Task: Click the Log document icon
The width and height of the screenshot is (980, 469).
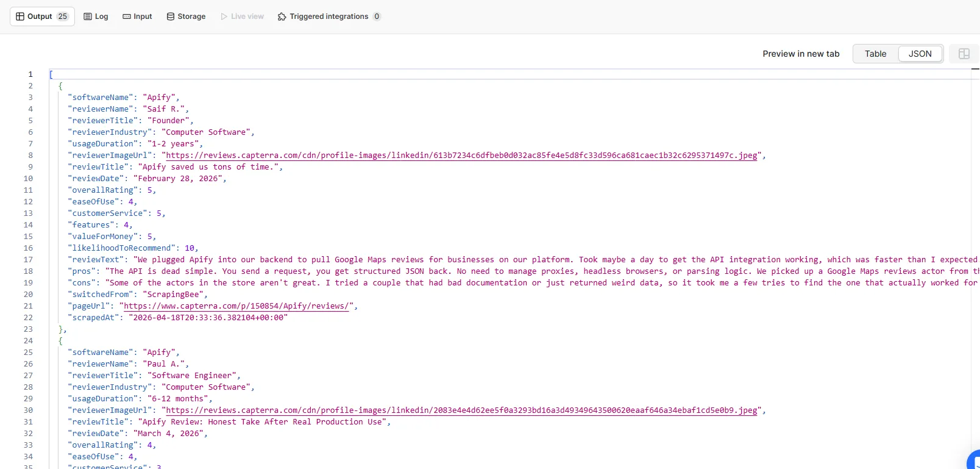Action: point(88,16)
